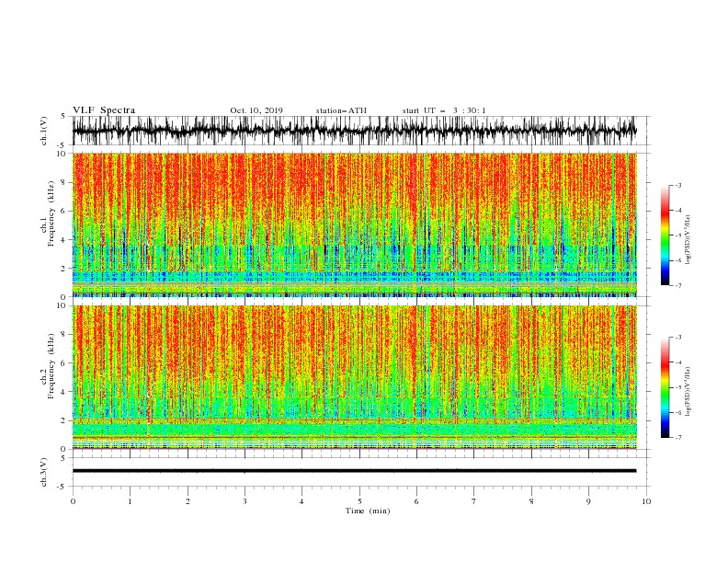This screenshot has width=728, height=563.
Task: Click the flat ch.3 voltage trace
Action: (354, 471)
